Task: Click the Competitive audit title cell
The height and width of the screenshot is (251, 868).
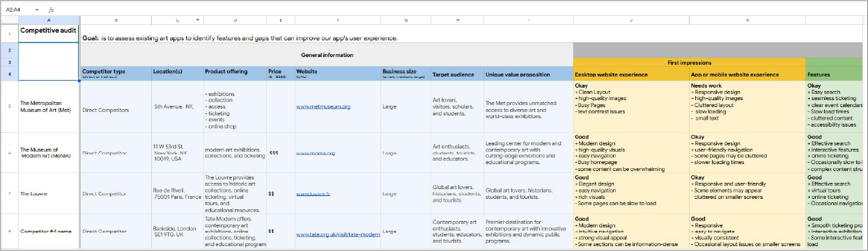Action: coord(48,34)
